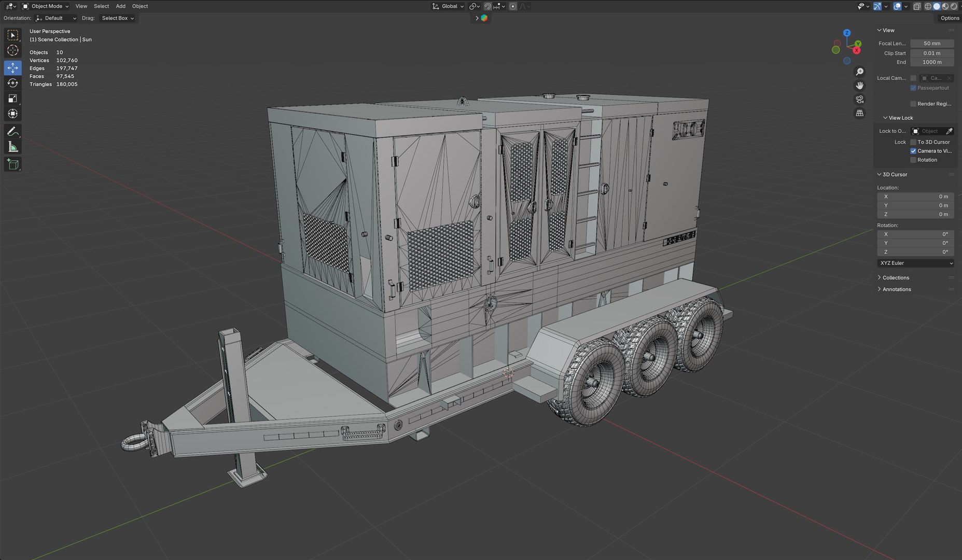This screenshot has height=560, width=962.
Task: Collapse the 3D Cursor panel
Action: [895, 175]
